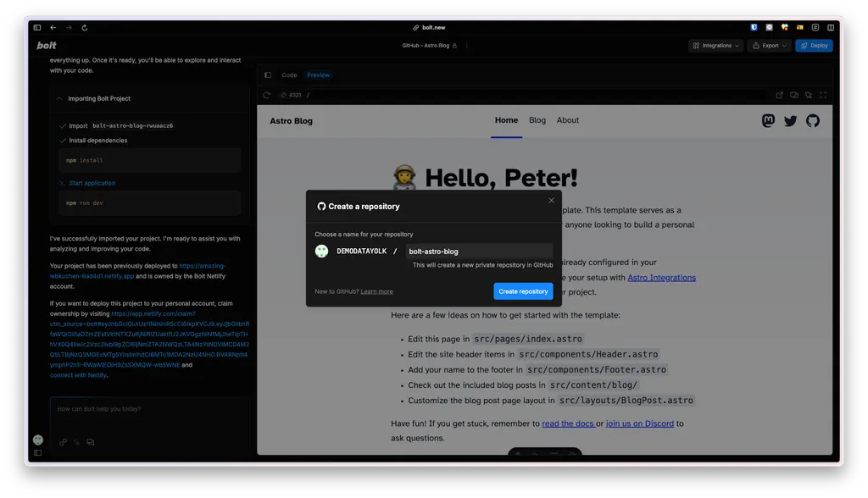Image resolution: width=868 pixels, height=498 pixels.
Task: Click the blue Deploy button
Action: [814, 46]
